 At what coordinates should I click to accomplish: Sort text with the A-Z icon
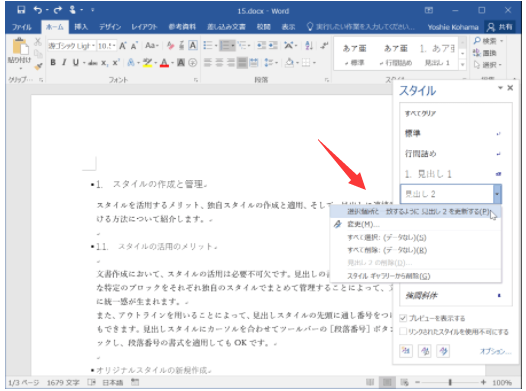309,45
